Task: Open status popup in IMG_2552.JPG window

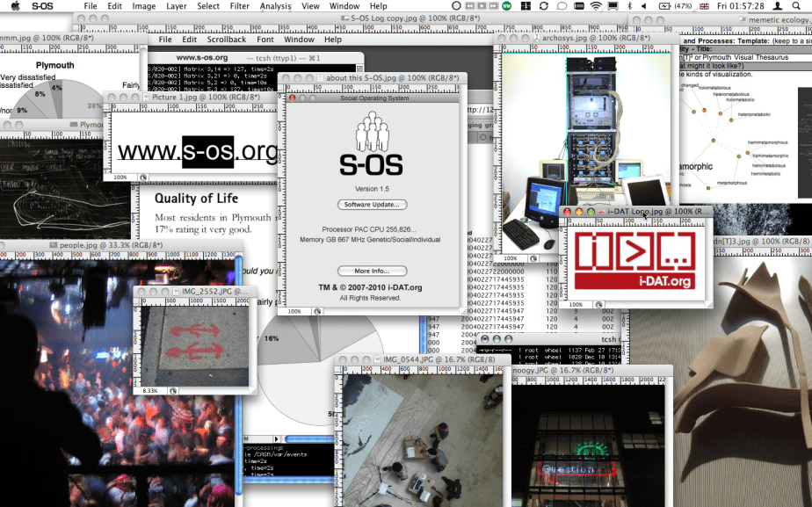Action: pyautogui.click(x=172, y=390)
